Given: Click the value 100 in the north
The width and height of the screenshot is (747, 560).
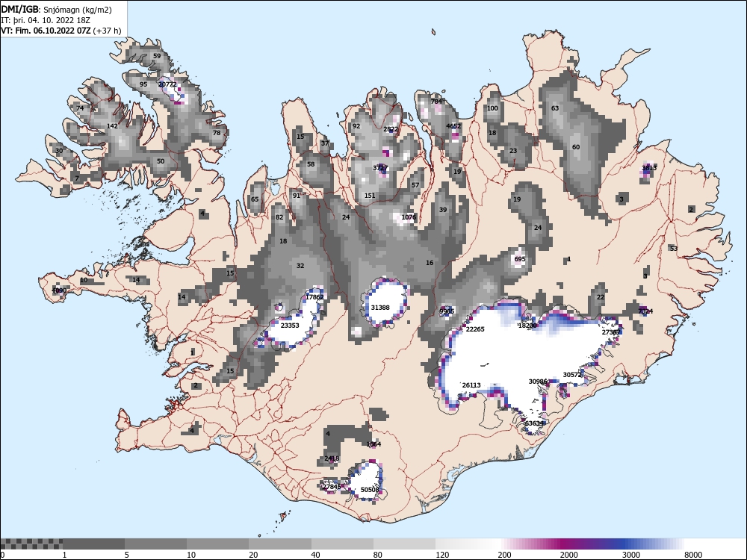Looking at the screenshot, I should (x=492, y=108).
